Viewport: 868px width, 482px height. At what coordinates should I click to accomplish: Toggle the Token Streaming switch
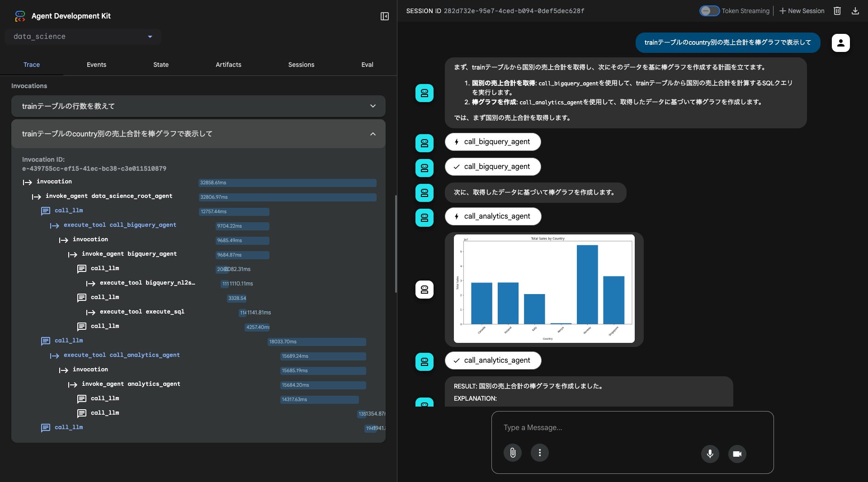[x=709, y=11]
